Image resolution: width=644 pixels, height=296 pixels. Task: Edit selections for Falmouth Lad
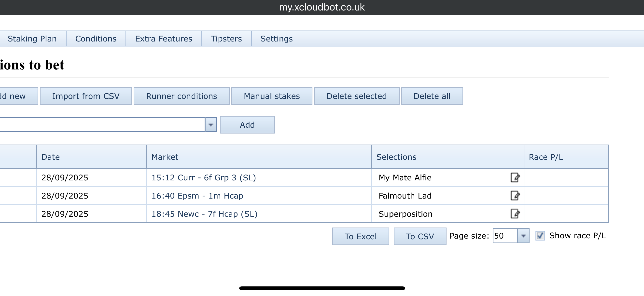515,196
